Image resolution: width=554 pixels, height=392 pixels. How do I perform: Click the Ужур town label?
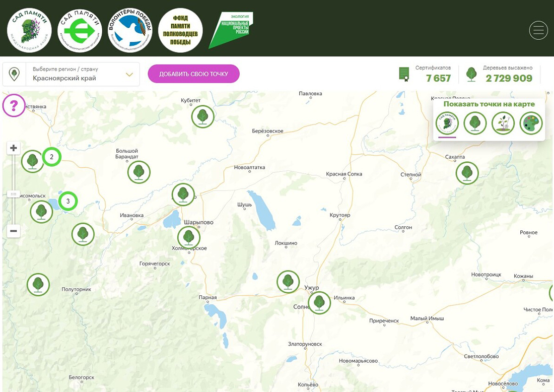[312, 288]
